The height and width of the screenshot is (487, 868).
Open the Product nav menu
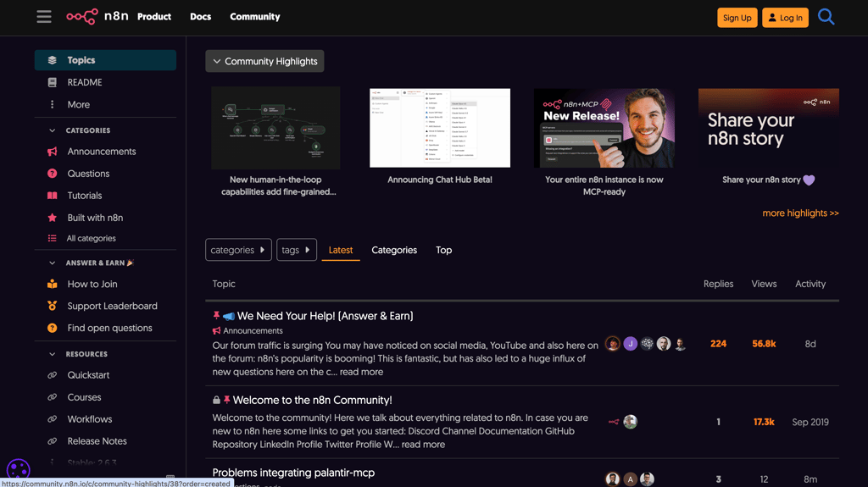coord(154,17)
